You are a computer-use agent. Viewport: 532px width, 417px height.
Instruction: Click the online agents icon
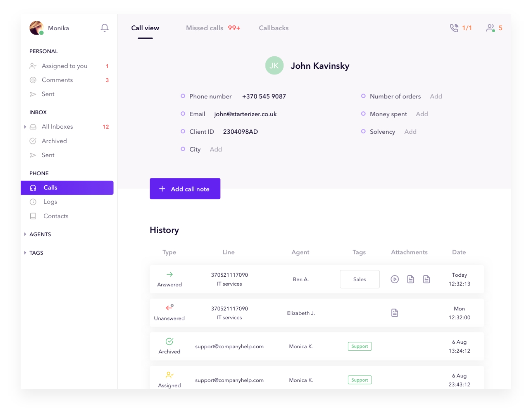[490, 28]
